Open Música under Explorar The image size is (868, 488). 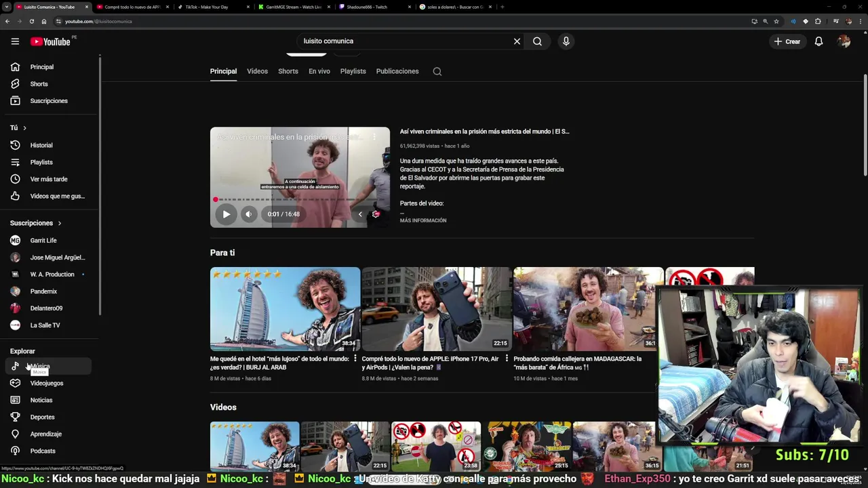pos(47,366)
